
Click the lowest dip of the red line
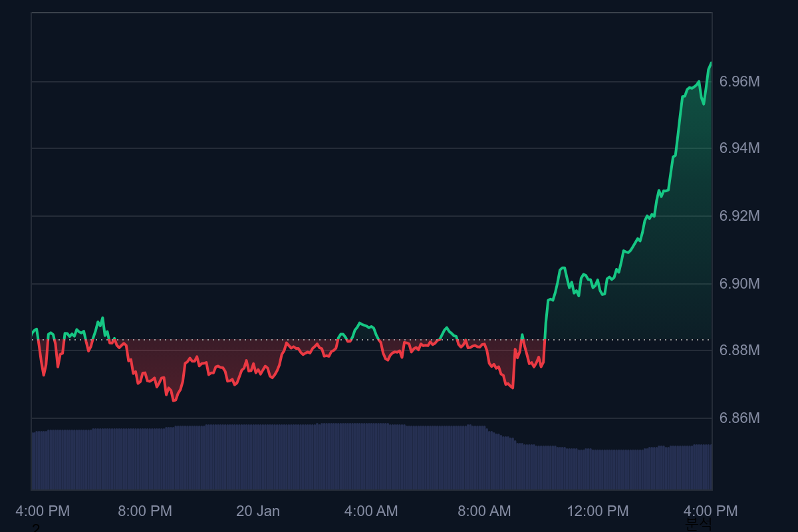coord(174,400)
